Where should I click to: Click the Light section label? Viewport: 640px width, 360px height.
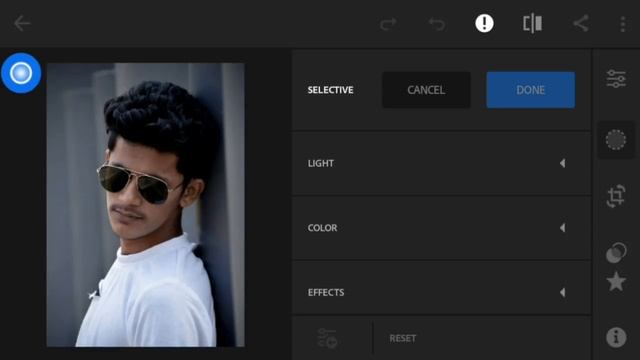(321, 163)
